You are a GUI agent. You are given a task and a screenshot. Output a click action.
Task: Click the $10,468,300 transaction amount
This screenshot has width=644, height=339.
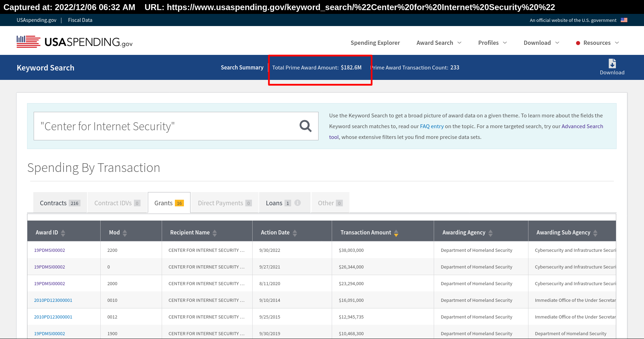[351, 333]
